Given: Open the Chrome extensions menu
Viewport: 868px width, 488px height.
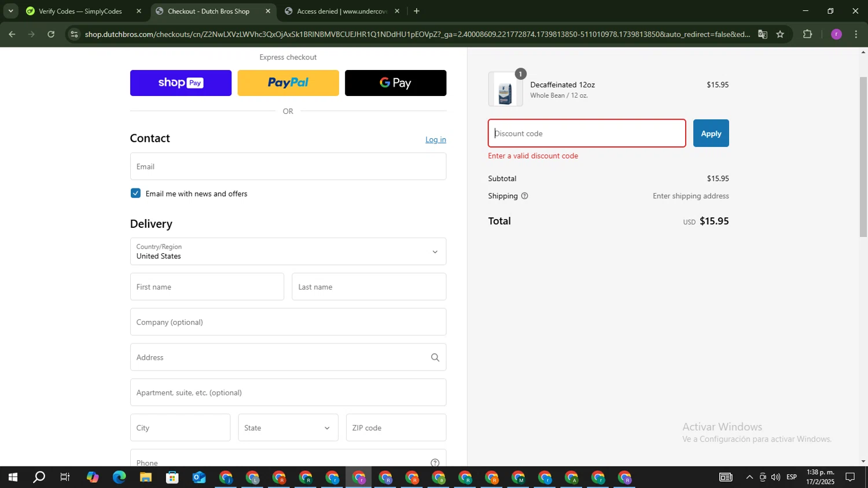Looking at the screenshot, I should click(x=808, y=34).
